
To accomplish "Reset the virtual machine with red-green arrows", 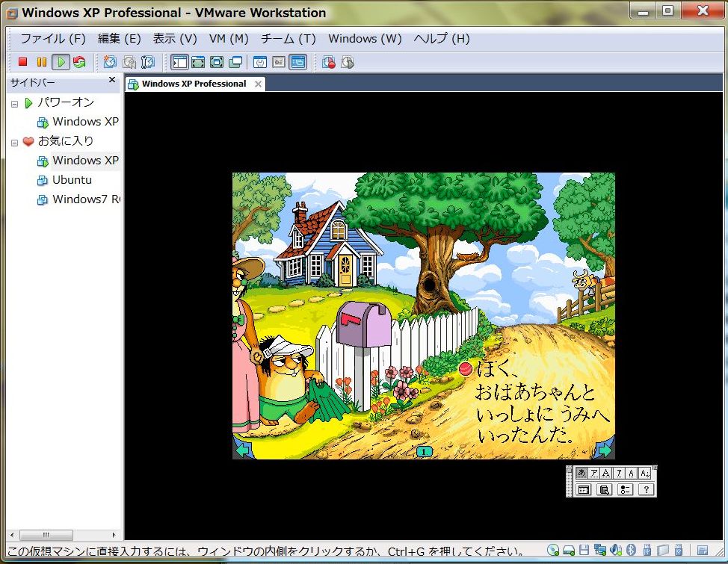I will click(x=79, y=62).
